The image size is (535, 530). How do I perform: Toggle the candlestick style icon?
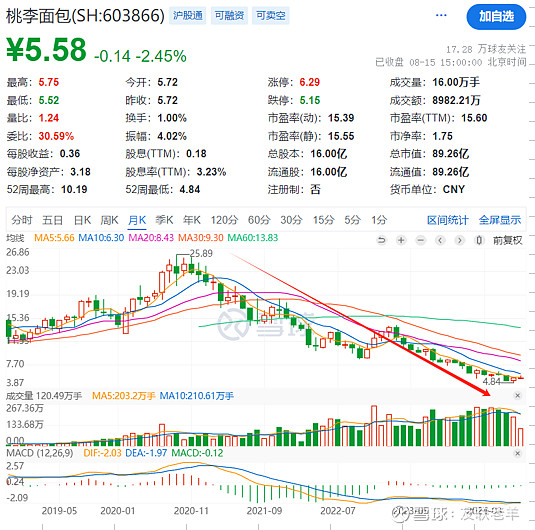click(479, 241)
